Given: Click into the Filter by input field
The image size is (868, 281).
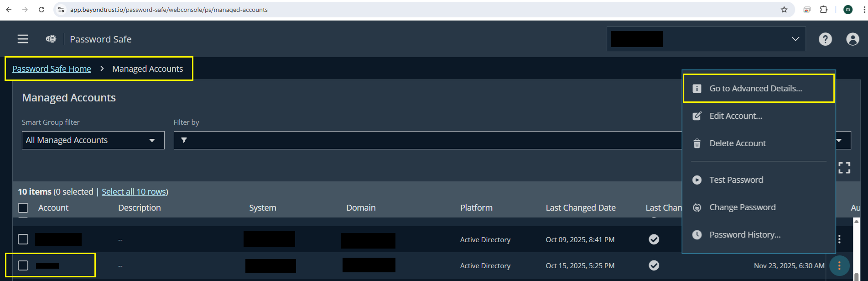Looking at the screenshot, I should (429, 140).
